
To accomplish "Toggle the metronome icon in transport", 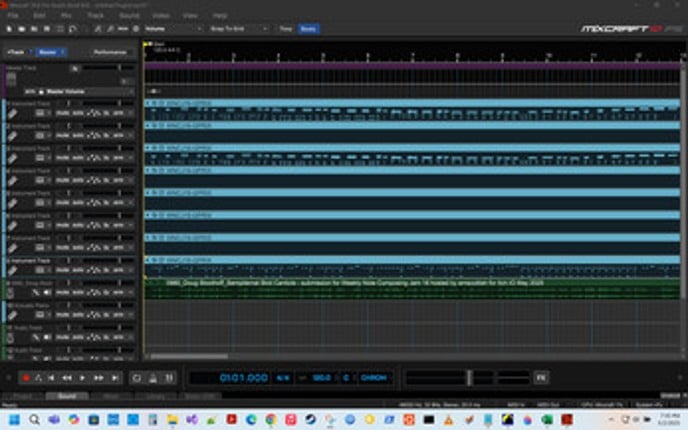I will tap(153, 378).
